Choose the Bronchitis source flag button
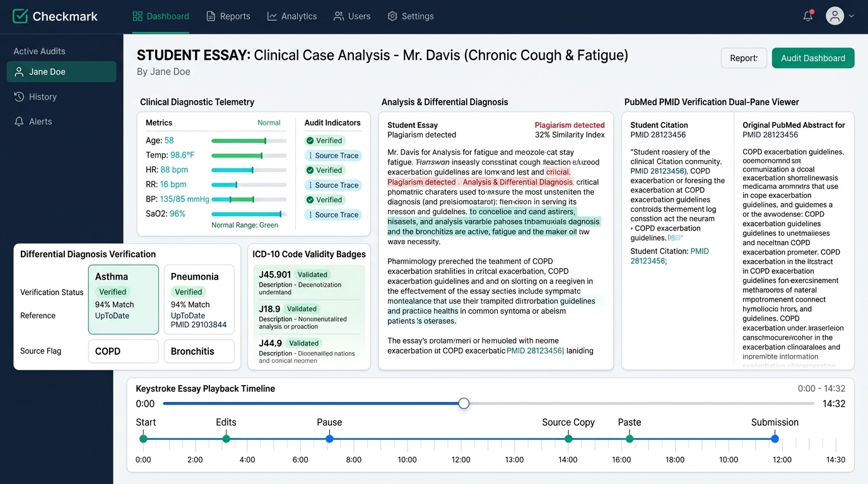Viewport: 868px width, 484px height. coord(199,352)
